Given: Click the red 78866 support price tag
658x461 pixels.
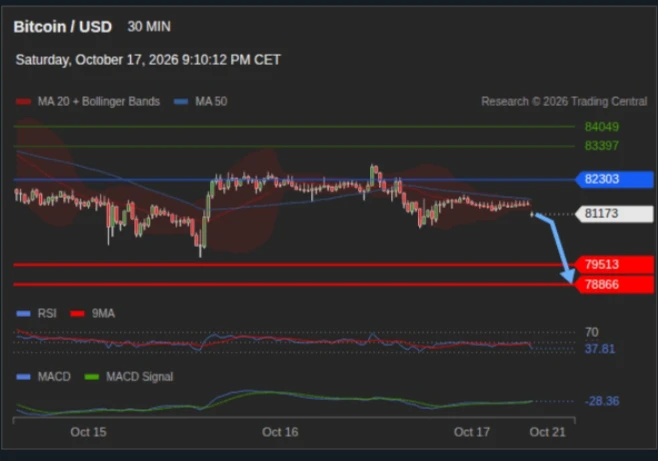Looking at the screenshot, I should 614,285.
